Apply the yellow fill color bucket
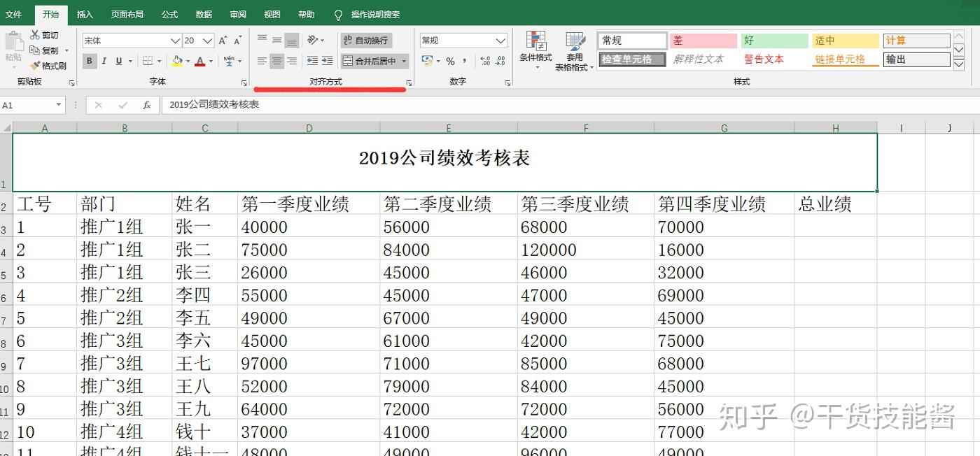The height and width of the screenshot is (456, 980). pyautogui.click(x=177, y=61)
